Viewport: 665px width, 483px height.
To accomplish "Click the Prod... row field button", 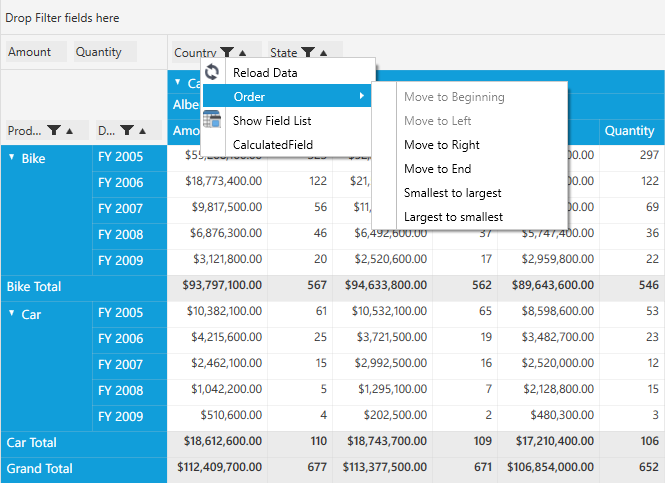I will tap(47, 130).
